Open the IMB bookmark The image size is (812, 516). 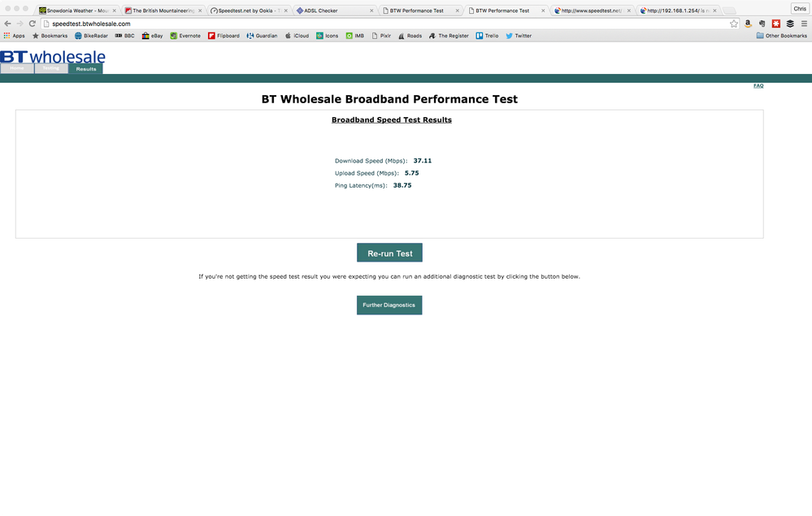pyautogui.click(x=355, y=36)
